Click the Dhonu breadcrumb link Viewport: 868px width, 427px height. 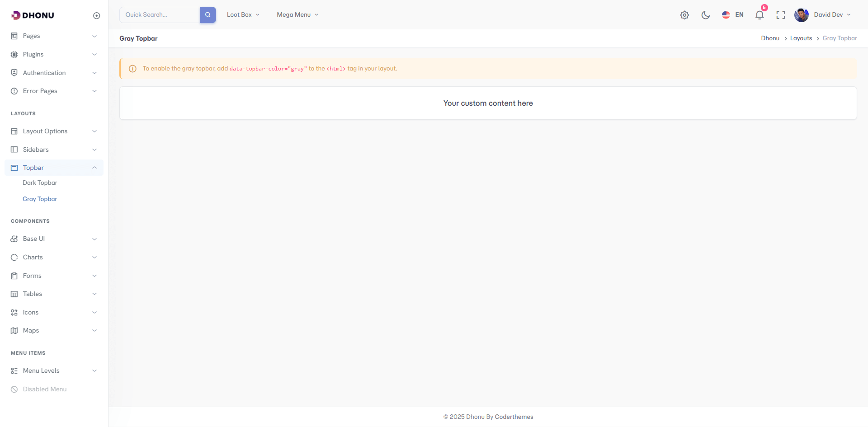pyautogui.click(x=770, y=38)
